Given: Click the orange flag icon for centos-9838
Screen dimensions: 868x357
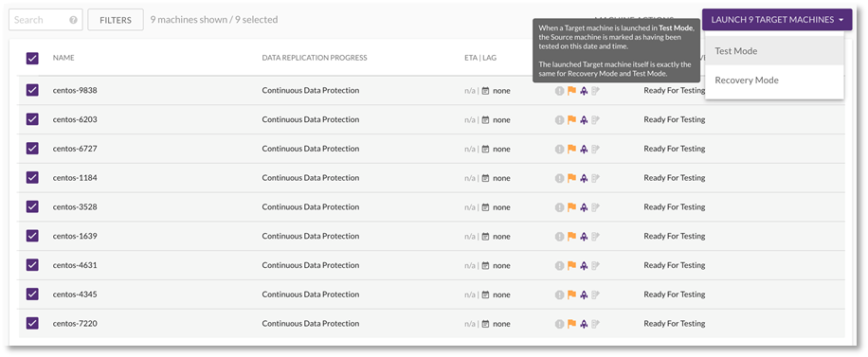Looking at the screenshot, I should (x=571, y=90).
